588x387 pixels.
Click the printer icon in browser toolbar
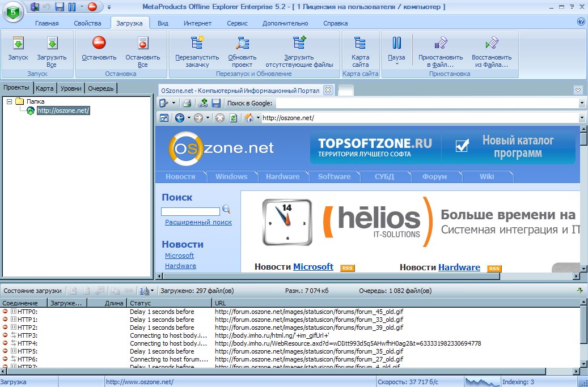[187, 103]
